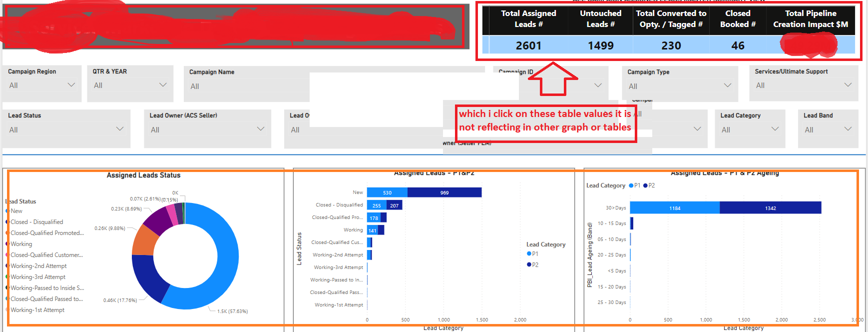Screen dimensions: 868x332
Task: Select the 30>Days P1 bar labeled 1184
Action: (675, 208)
